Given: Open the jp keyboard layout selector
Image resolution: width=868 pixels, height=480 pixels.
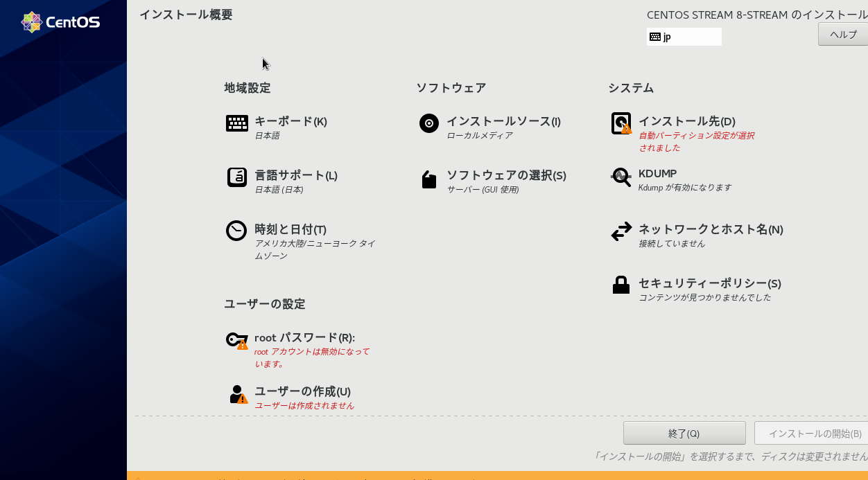Looking at the screenshot, I should point(683,36).
